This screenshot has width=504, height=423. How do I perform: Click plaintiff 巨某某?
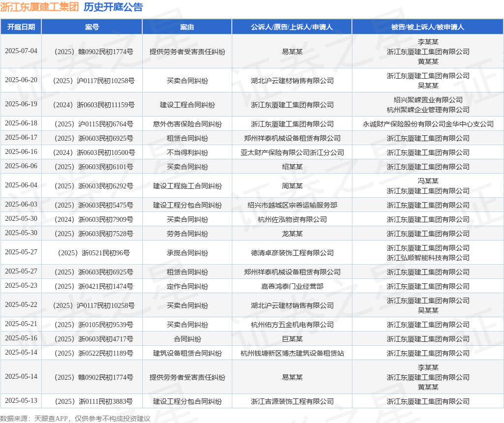coord(292,339)
